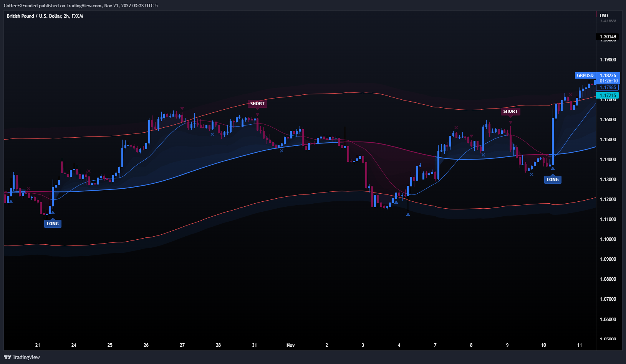
Task: Click the date axis label 24
Action: (74, 345)
